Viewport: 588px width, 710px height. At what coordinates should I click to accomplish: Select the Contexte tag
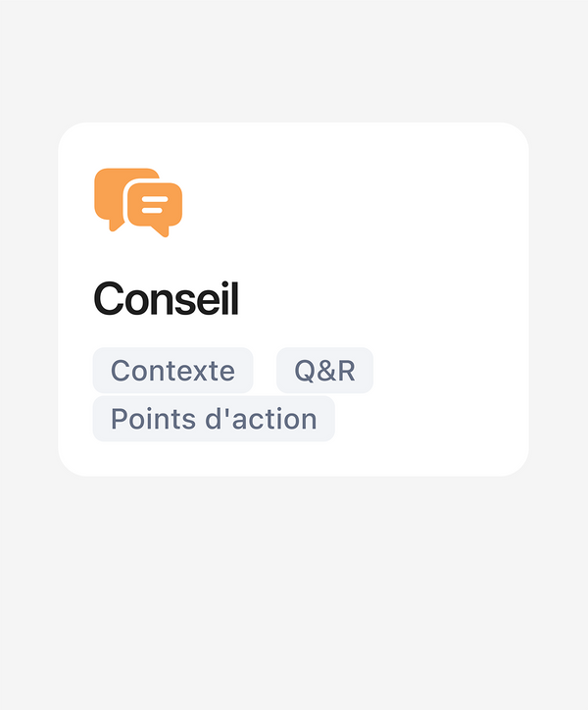[172, 371]
